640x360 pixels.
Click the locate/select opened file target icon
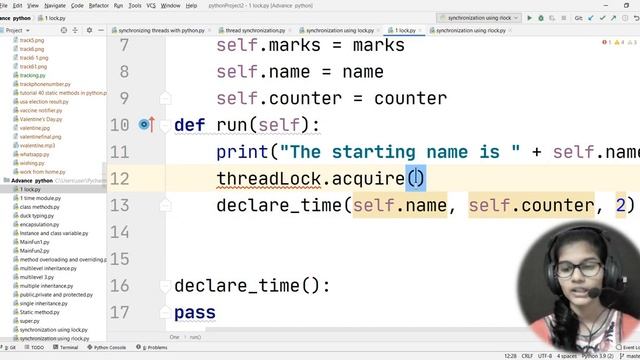[x=64, y=30]
